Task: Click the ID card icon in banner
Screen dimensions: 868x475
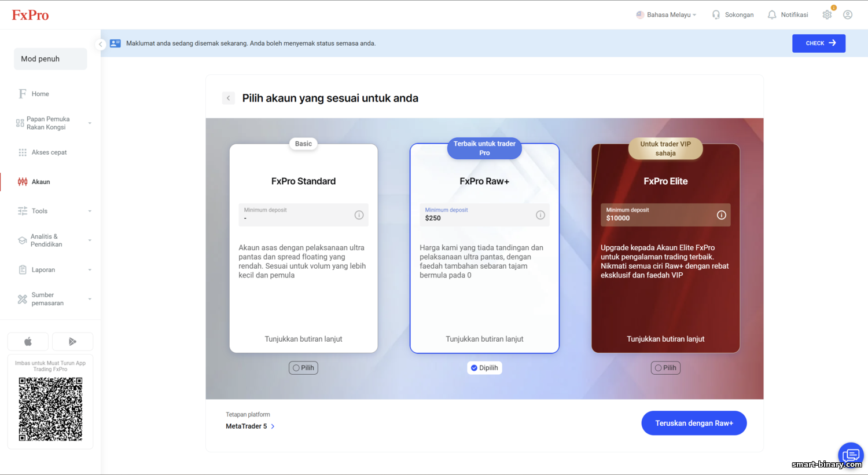Action: pos(115,43)
